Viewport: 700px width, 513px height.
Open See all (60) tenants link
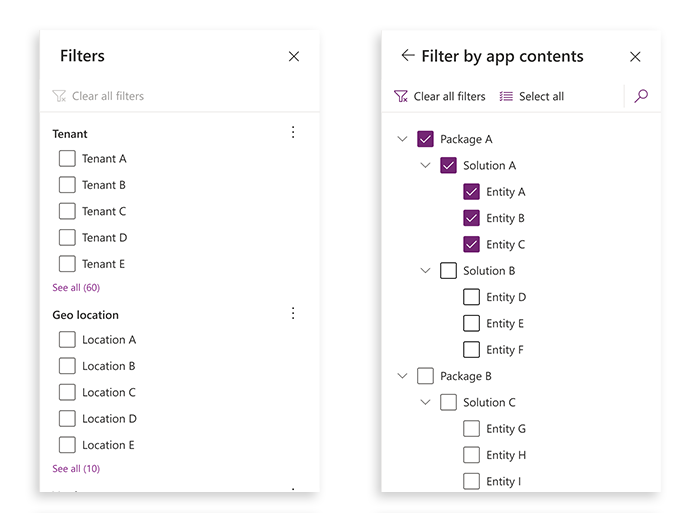coord(76,288)
